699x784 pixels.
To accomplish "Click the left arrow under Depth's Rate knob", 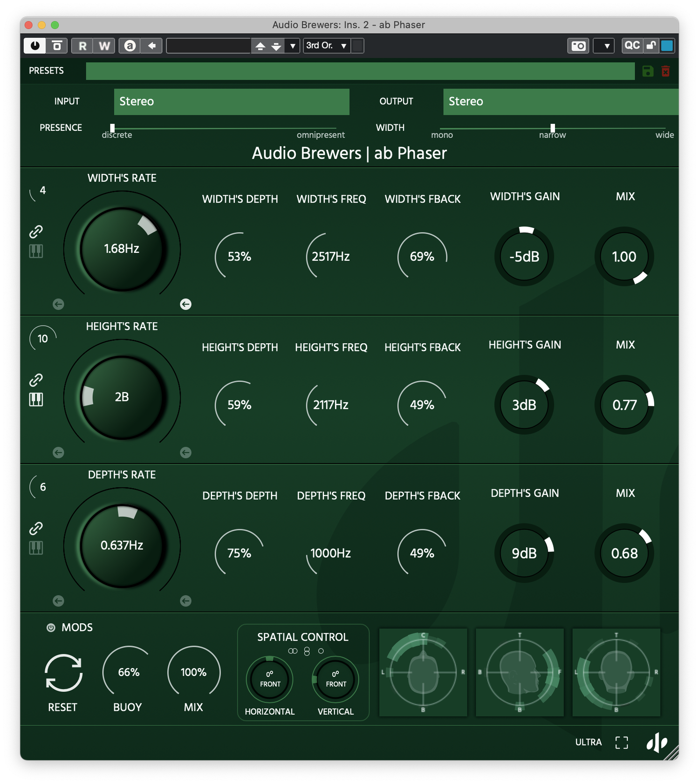I will [x=58, y=601].
